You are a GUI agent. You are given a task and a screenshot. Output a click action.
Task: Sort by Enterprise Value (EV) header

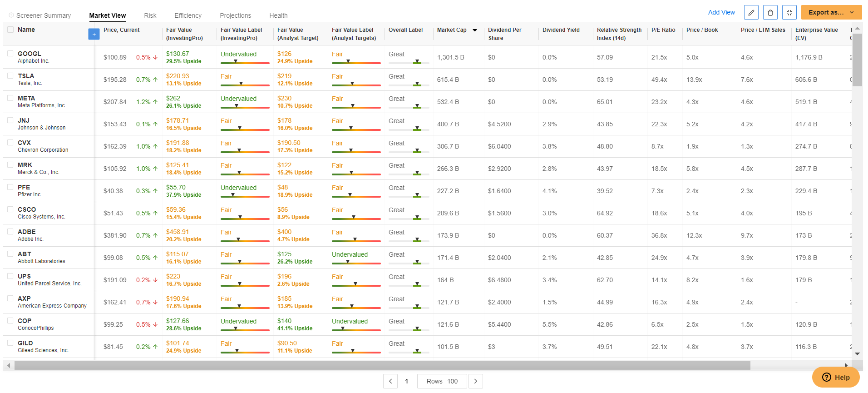816,34
